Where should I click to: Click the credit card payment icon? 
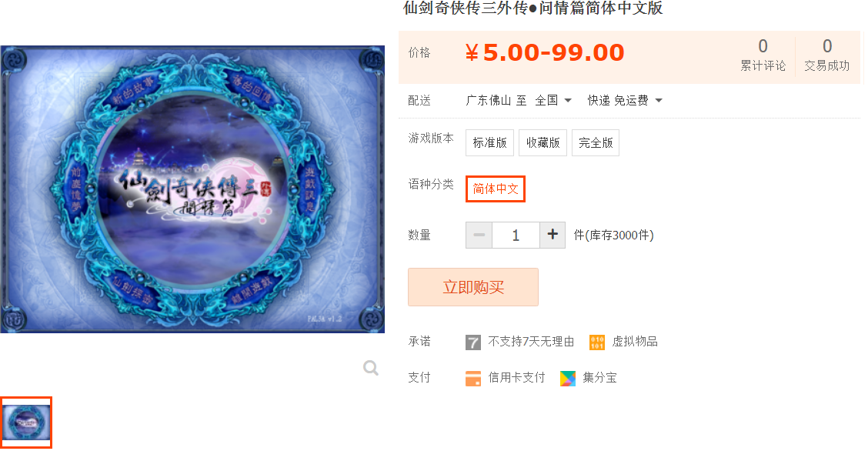click(x=472, y=378)
